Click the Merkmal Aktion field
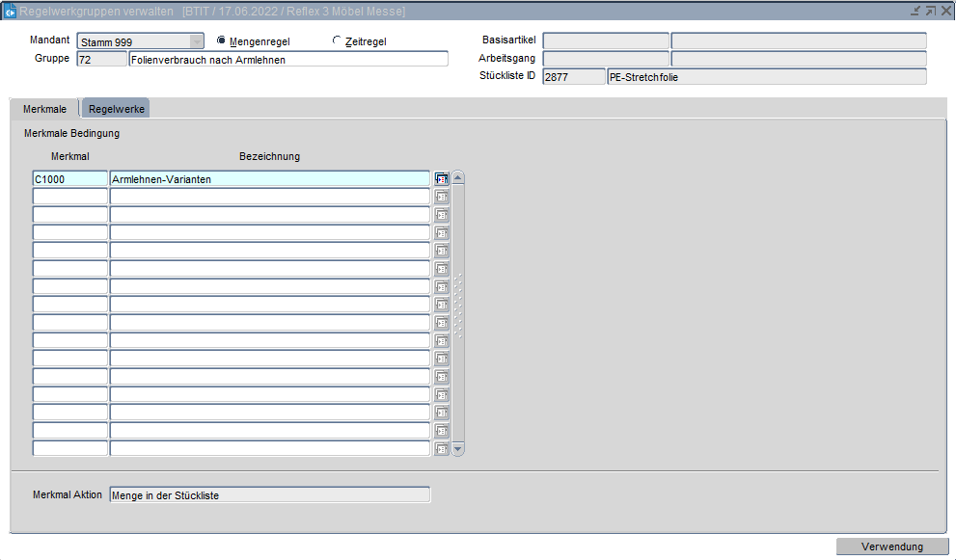The width and height of the screenshot is (956, 560). [x=269, y=495]
